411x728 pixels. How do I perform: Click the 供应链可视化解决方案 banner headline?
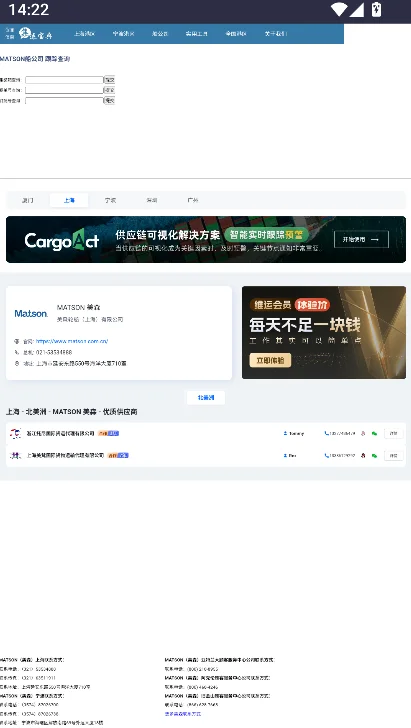(x=168, y=235)
